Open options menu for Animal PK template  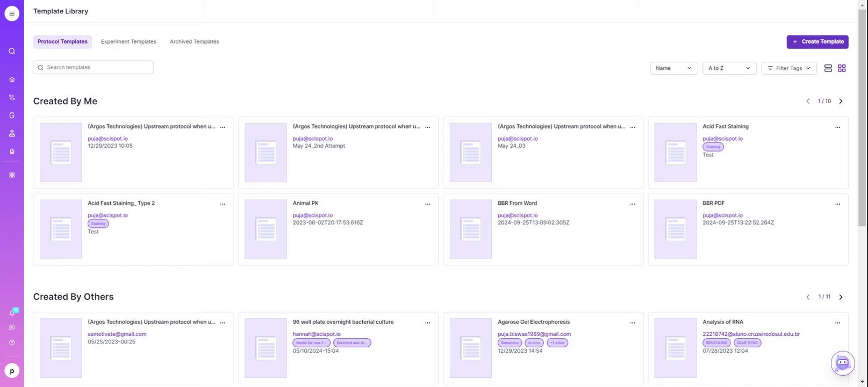428,204
